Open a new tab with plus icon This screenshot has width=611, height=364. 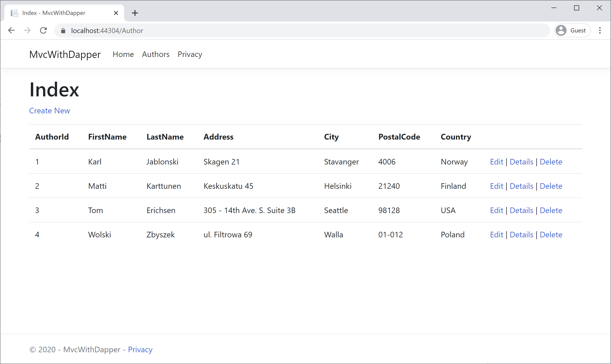click(x=135, y=13)
